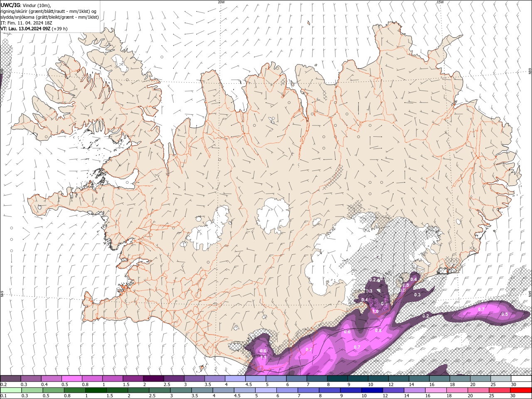This screenshot has width=532, height=399.
Task: Click the 0.2 swatch in the upper purple legend row
Action: point(10,379)
